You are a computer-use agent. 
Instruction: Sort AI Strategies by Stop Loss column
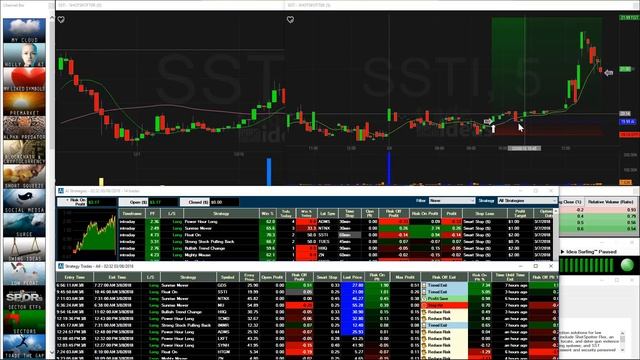click(484, 213)
